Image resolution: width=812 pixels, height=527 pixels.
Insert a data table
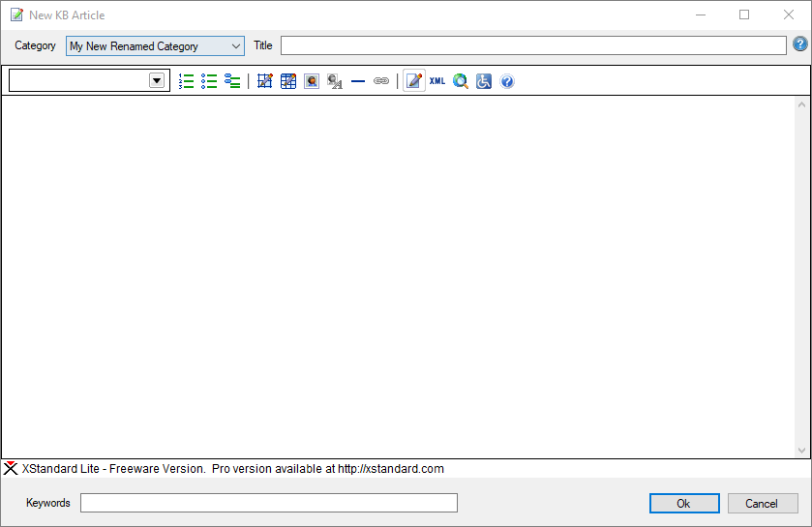tap(288, 81)
